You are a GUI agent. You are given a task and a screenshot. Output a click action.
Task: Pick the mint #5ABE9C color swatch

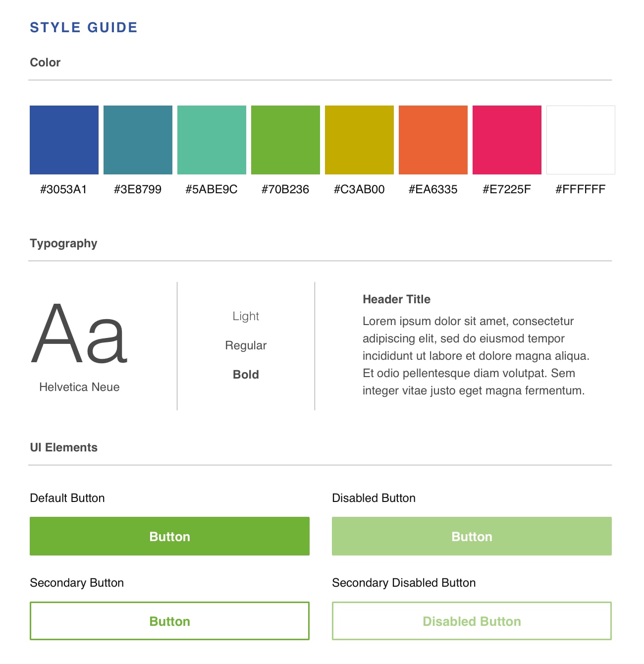pos(212,140)
